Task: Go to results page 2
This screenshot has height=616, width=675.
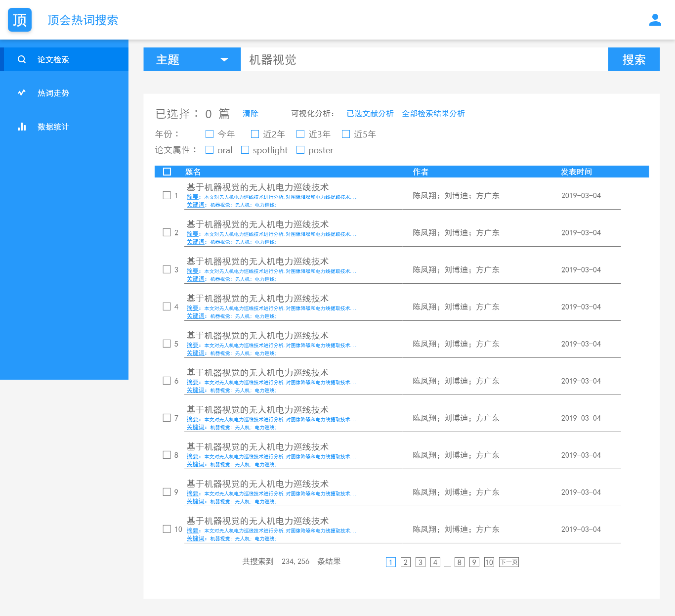Action: (x=406, y=562)
